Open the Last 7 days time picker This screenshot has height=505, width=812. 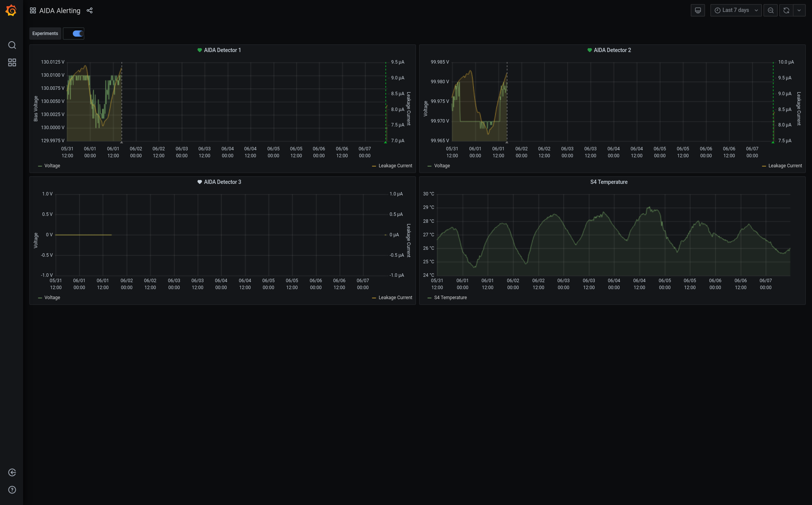coord(736,10)
